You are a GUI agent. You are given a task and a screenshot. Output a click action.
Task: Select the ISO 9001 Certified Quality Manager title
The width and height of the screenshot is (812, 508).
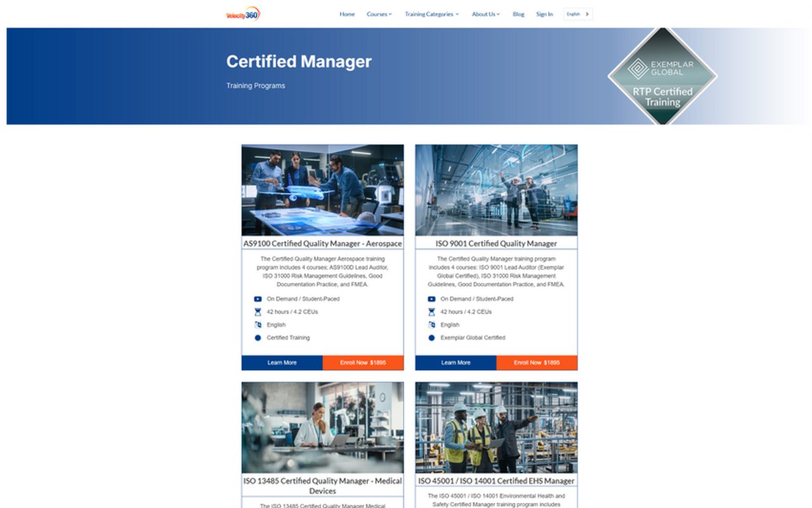(496, 243)
